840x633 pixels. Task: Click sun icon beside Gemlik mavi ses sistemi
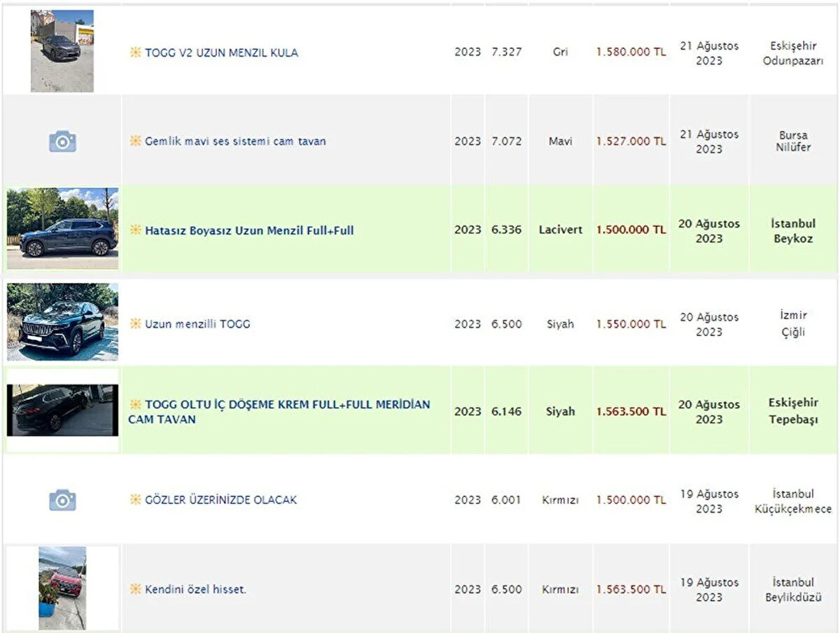(x=135, y=141)
